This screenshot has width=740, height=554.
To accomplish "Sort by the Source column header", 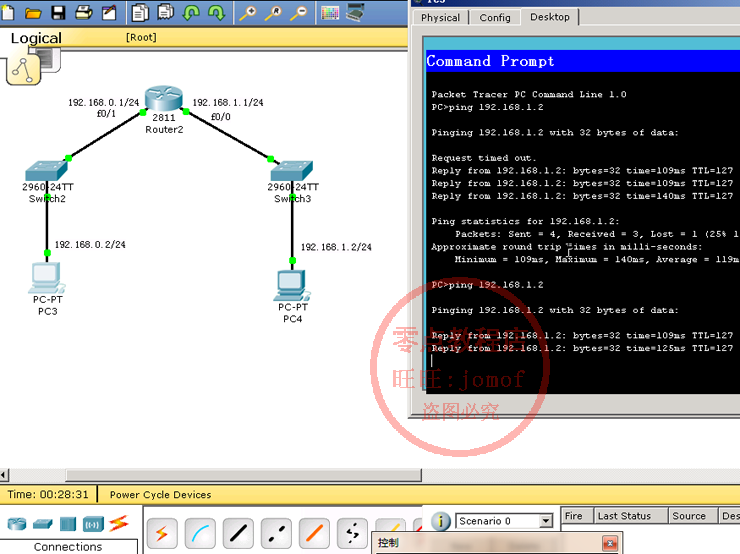I will pos(692,516).
